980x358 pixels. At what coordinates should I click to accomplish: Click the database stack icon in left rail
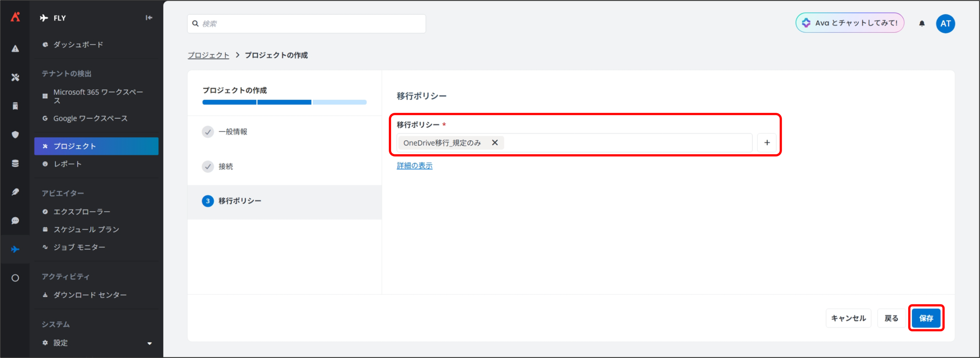[x=15, y=163]
